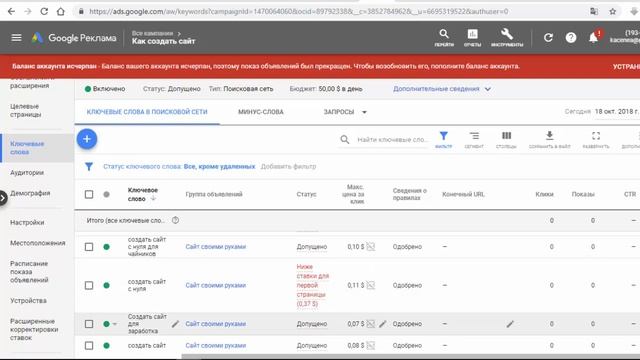The height and width of the screenshot is (360, 640).
Task: Click 'Добавить фильтр' link
Action: pos(288,167)
